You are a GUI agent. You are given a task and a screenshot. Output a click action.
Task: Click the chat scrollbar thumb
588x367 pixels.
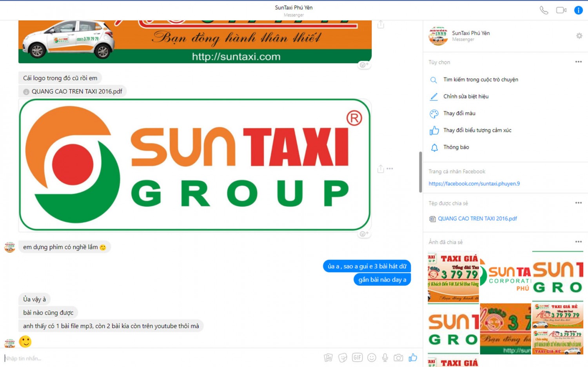[x=420, y=172]
